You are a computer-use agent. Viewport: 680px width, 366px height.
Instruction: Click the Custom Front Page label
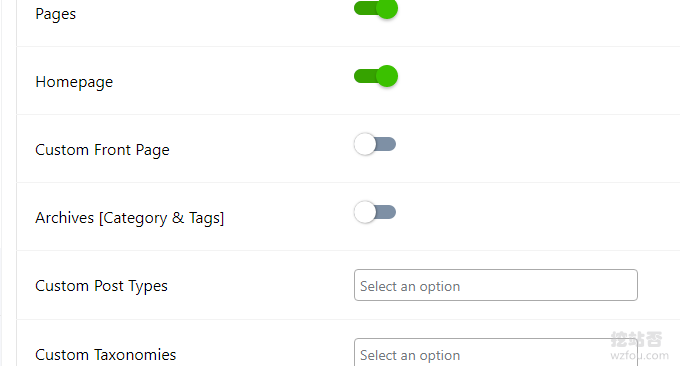[102, 150]
